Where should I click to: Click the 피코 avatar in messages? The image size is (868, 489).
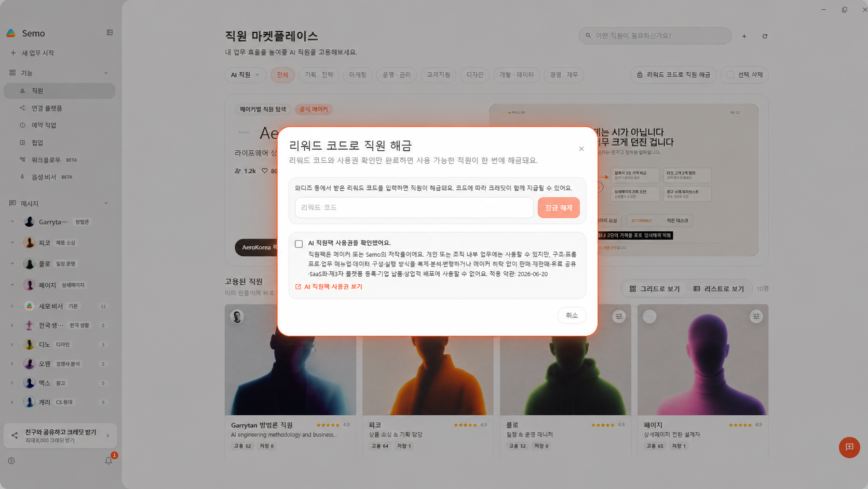click(x=29, y=243)
